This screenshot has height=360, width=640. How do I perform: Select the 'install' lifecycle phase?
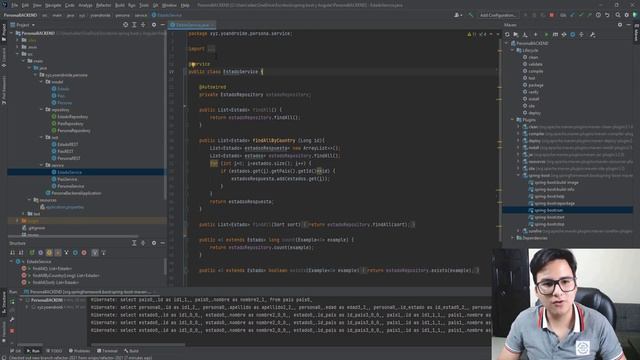tap(533, 99)
